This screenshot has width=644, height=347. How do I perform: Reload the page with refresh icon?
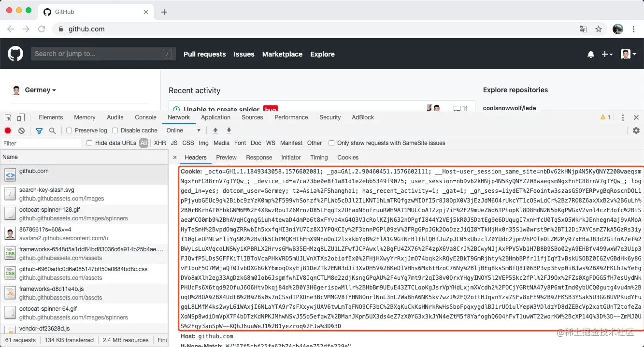tap(42, 29)
